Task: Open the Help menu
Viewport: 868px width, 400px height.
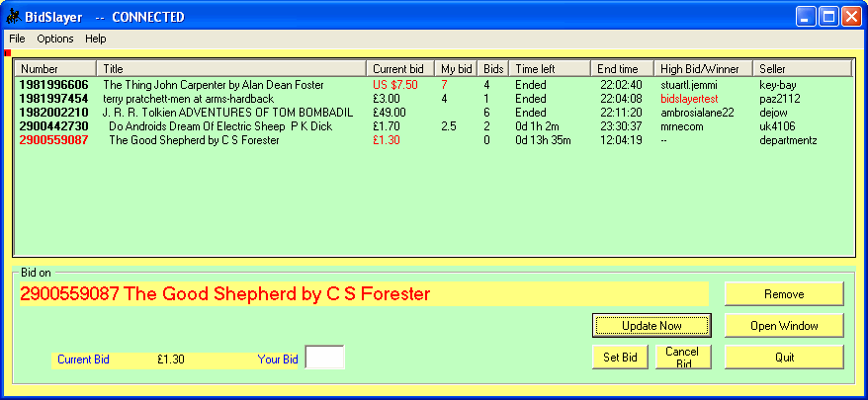Action: (x=95, y=39)
